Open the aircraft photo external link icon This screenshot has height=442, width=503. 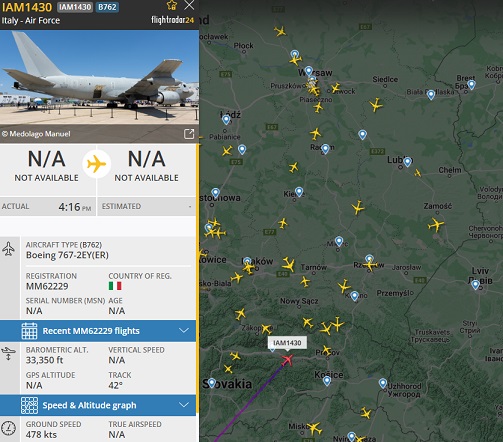(189, 134)
